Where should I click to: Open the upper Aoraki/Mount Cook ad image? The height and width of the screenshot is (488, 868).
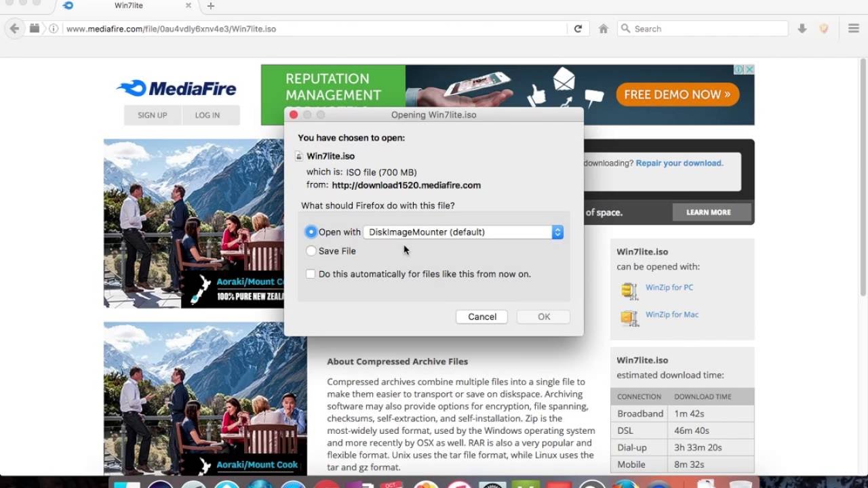tap(194, 224)
